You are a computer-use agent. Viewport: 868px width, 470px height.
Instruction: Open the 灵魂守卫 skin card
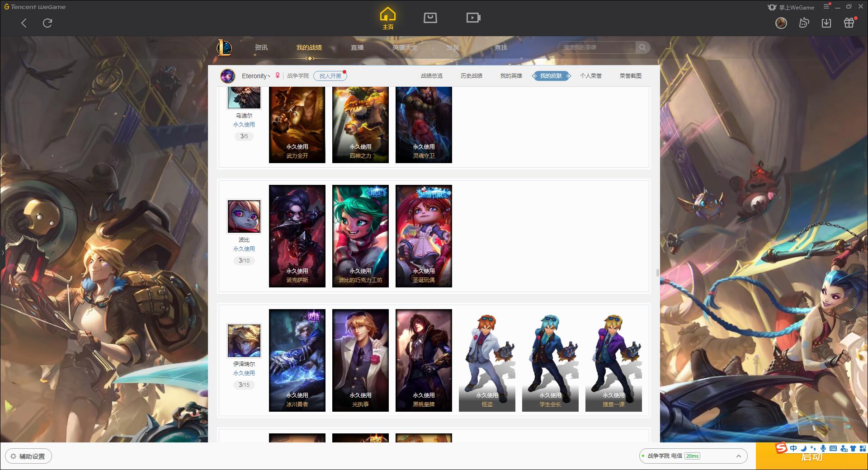coord(424,125)
